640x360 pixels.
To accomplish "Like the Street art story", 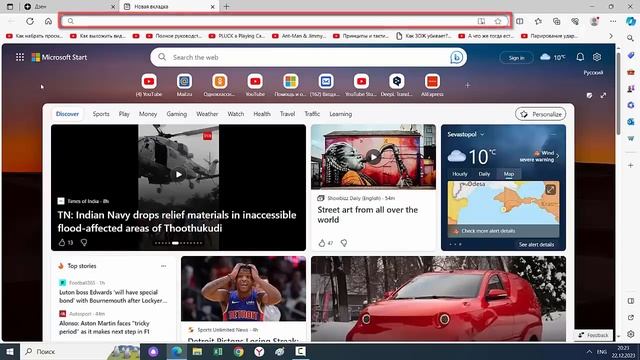I will pos(322,243).
